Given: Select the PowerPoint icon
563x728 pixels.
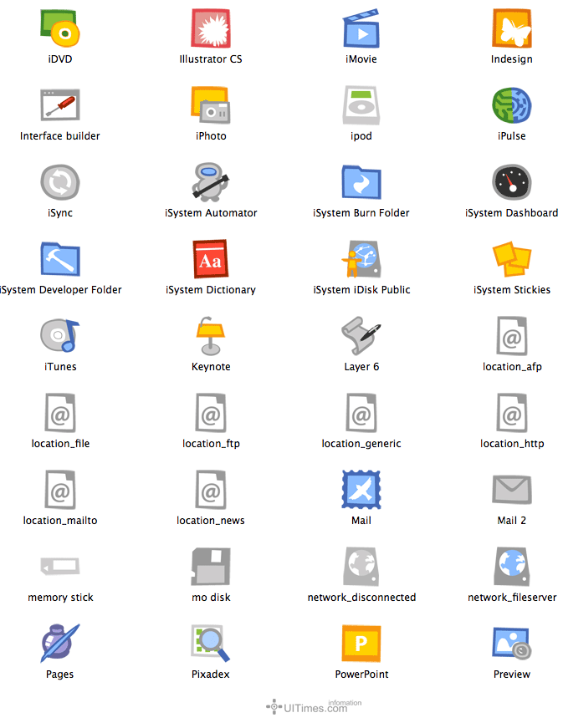Looking at the screenshot, I should (361, 644).
